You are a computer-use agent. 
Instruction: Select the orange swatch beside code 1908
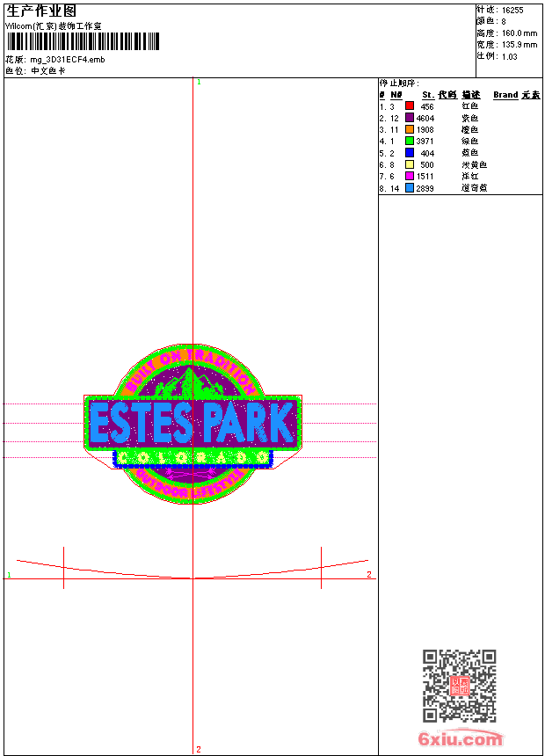click(x=410, y=129)
